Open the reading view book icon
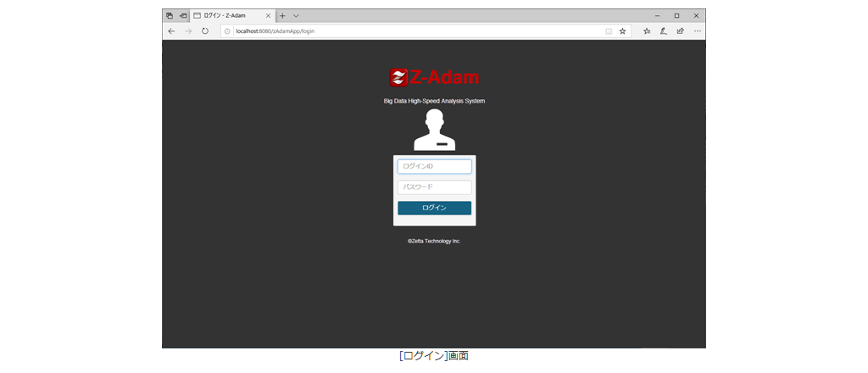The width and height of the screenshot is (868, 373). point(609,31)
